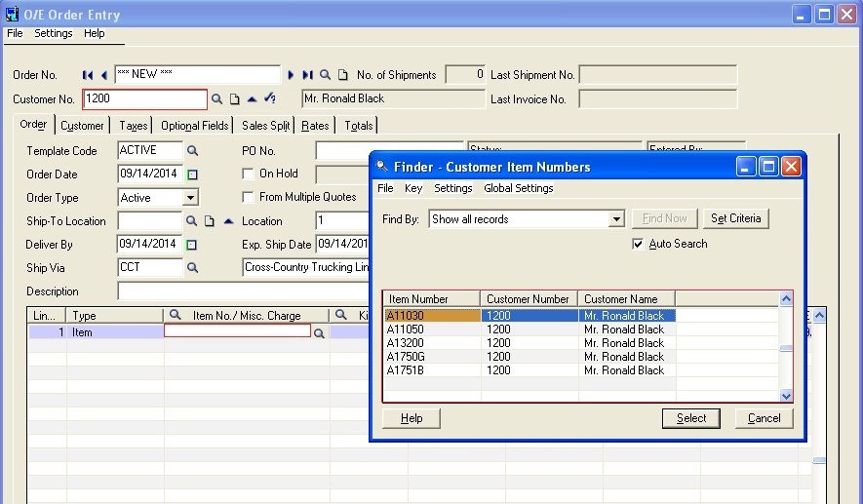863x504 pixels.
Task: Open Order No. finder magnifier
Action: (326, 74)
